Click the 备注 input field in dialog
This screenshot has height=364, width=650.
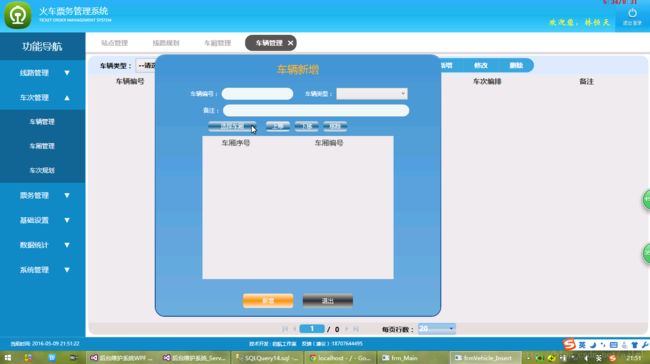[316, 110]
